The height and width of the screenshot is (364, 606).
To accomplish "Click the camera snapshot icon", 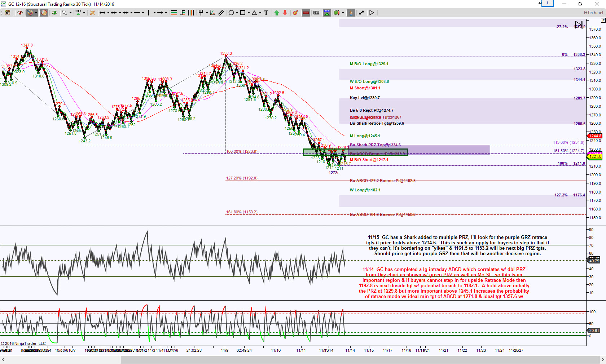I will coord(7,13).
